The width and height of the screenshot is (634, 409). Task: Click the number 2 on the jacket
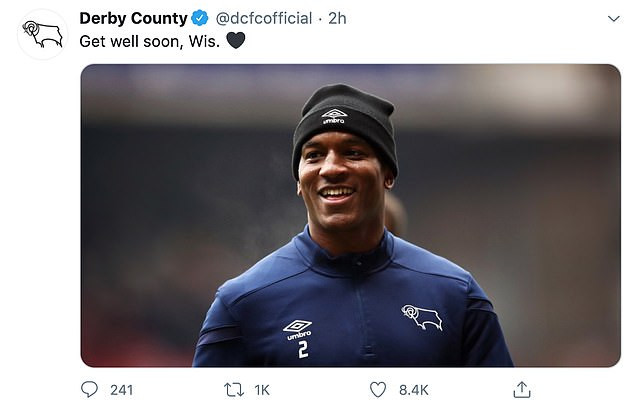[303, 350]
